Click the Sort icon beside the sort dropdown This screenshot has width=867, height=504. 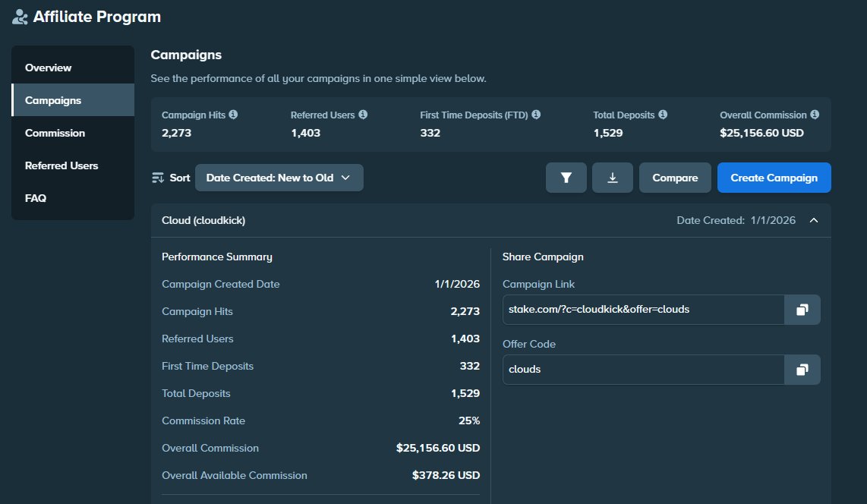(159, 177)
